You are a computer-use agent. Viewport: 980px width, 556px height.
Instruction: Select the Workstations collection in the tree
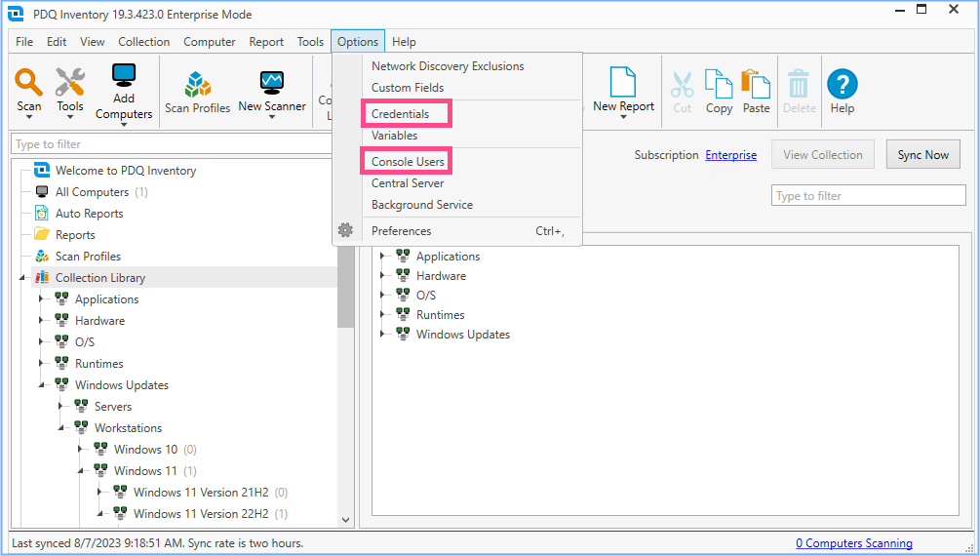pyautogui.click(x=128, y=428)
